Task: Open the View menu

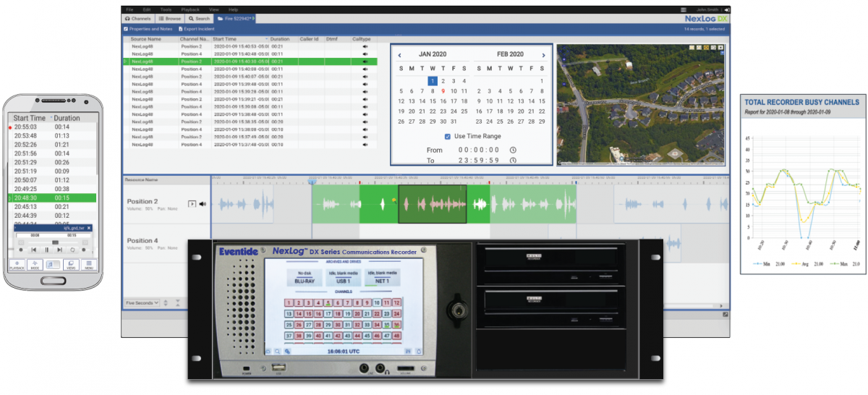Action: (213, 9)
